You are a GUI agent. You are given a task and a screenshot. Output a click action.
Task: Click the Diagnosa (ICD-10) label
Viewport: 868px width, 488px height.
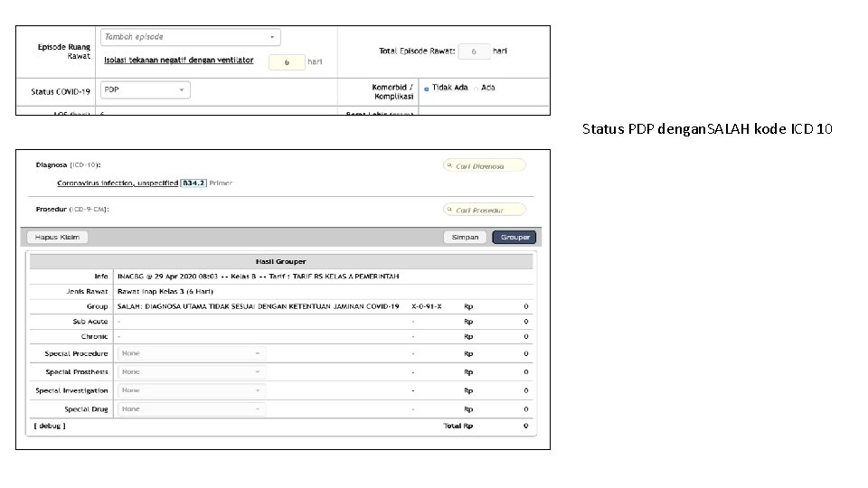point(68,164)
